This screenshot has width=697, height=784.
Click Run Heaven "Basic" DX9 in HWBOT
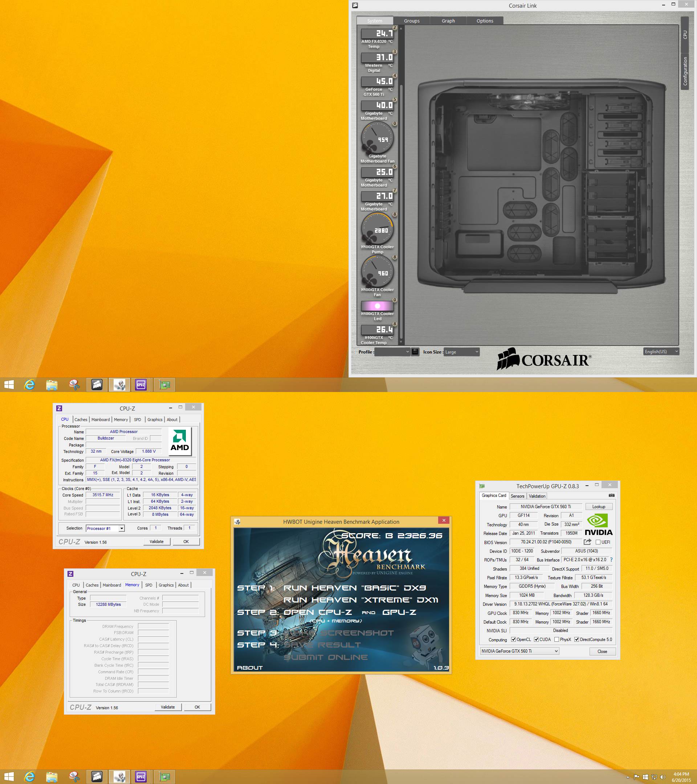(x=354, y=588)
